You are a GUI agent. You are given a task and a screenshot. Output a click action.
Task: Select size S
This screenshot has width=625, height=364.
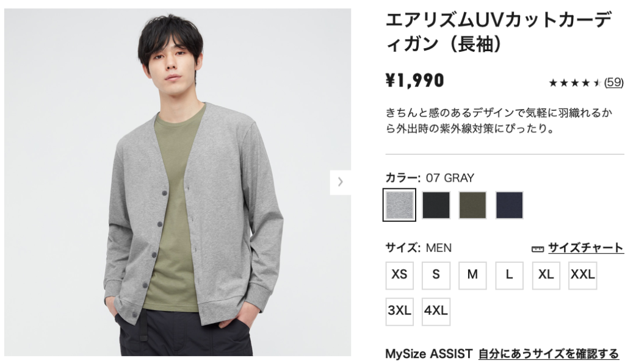[x=436, y=275]
